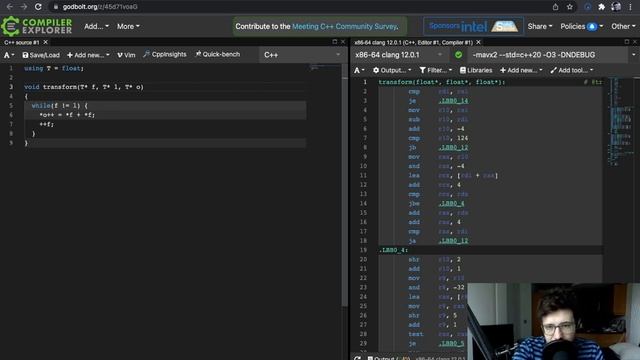This screenshot has height=360, width=640.
Task: Follow .LBB0_4 jump label on line 14
Action: click(x=451, y=203)
